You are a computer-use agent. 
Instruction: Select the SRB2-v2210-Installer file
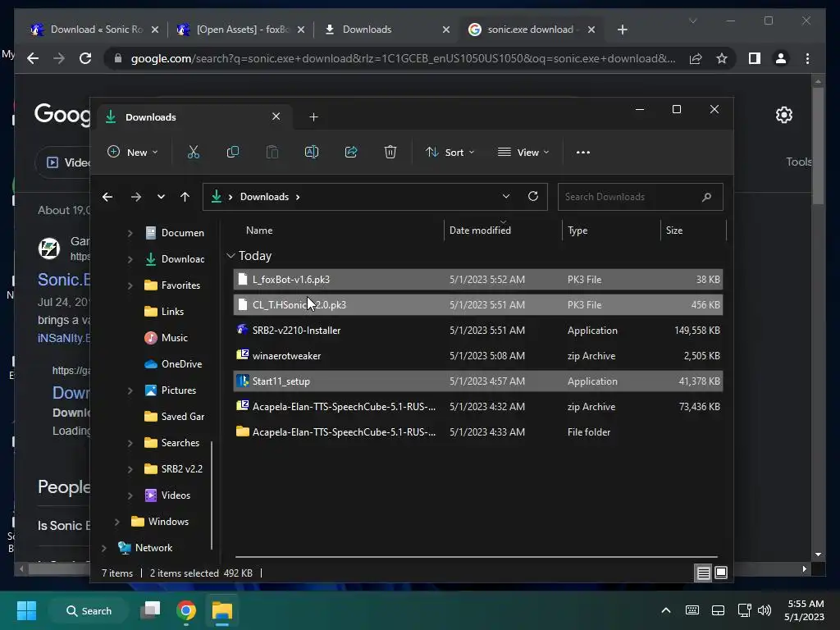[478, 331]
